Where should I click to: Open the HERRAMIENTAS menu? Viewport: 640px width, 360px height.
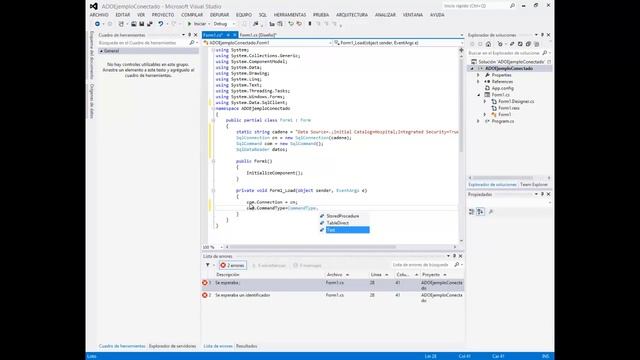[x=290, y=15]
